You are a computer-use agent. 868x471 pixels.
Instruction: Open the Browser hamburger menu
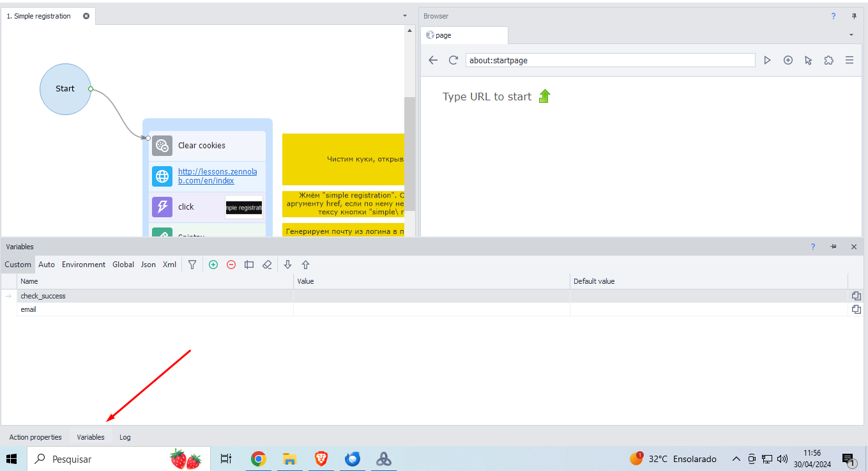(x=849, y=60)
